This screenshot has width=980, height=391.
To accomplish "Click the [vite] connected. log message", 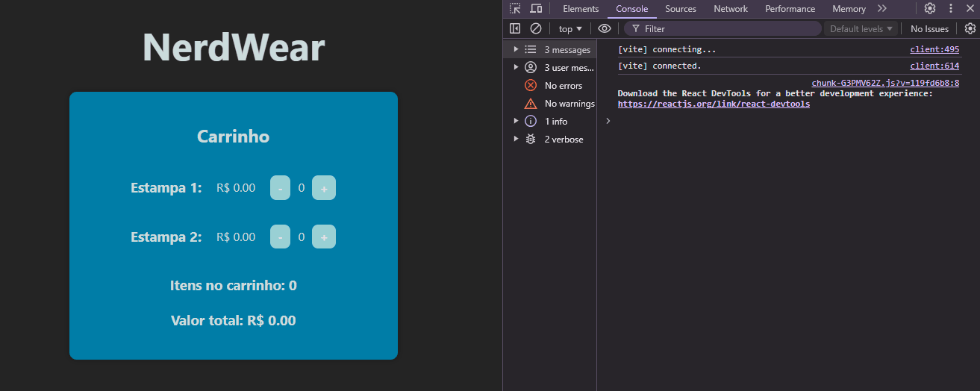I will 659,66.
